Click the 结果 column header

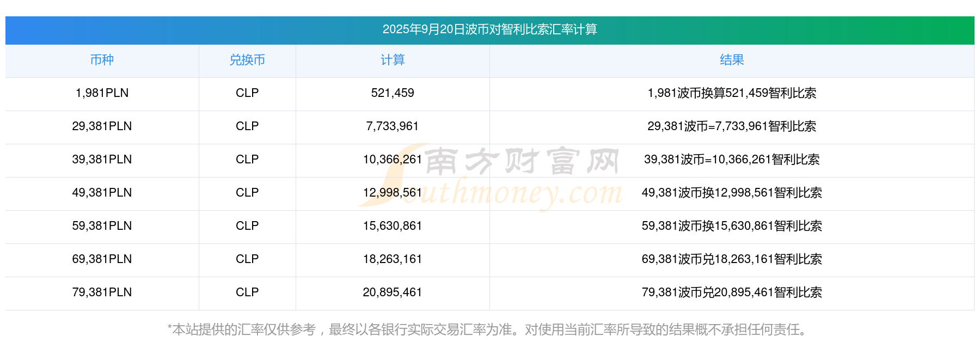(x=731, y=60)
